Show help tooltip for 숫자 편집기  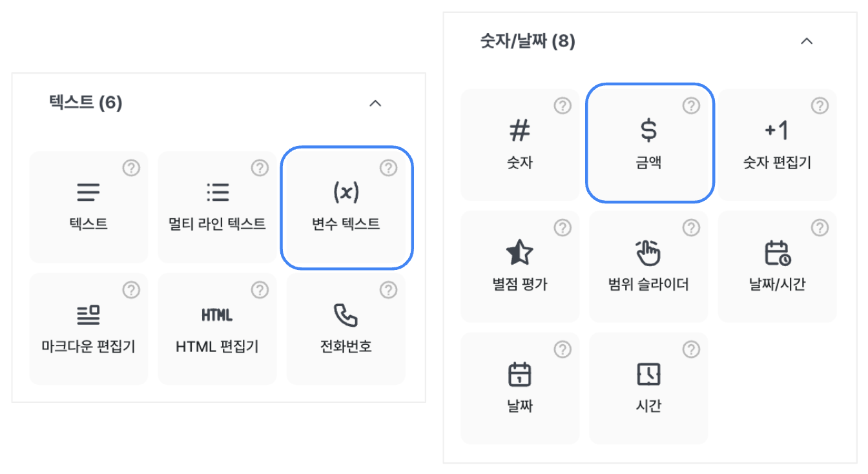[x=820, y=106]
